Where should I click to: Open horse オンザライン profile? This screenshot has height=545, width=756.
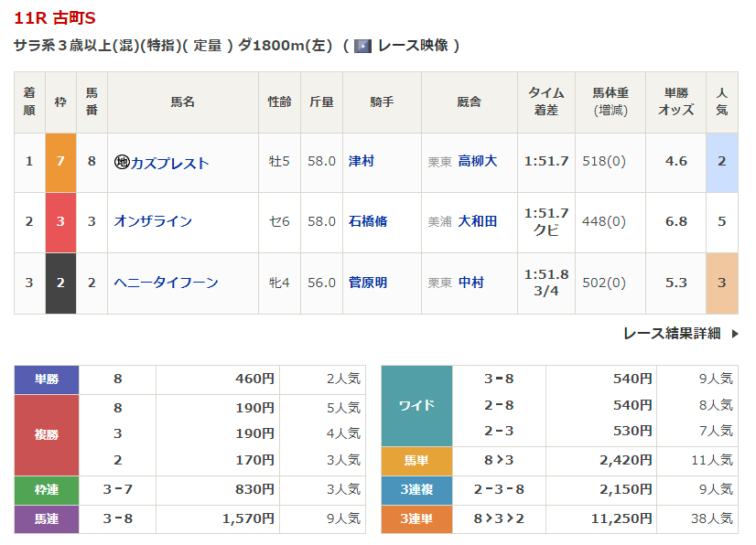(x=153, y=221)
